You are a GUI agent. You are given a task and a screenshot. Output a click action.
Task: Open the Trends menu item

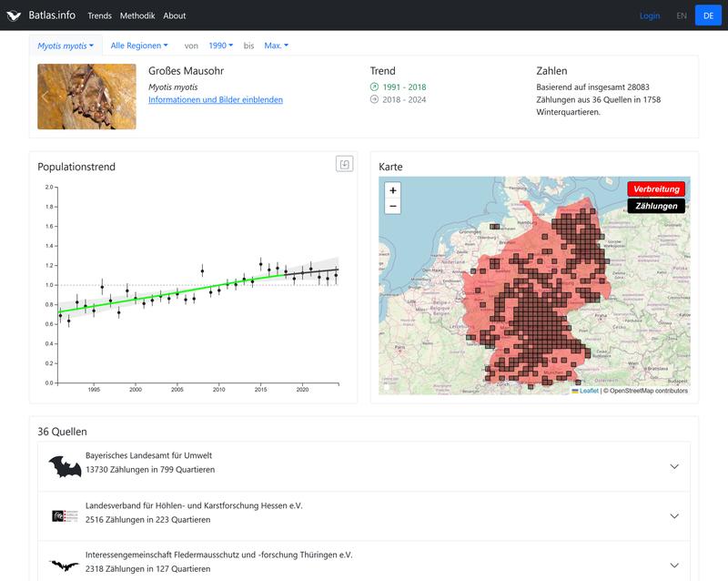tap(99, 15)
